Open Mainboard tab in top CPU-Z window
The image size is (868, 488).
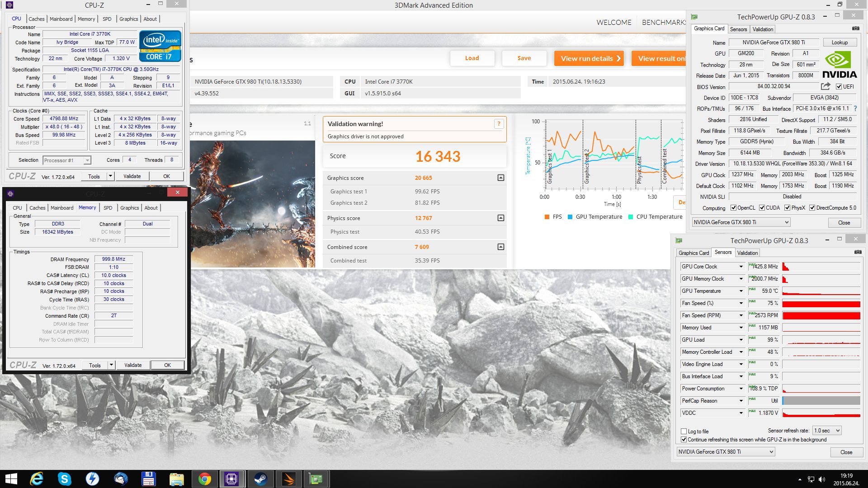pyautogui.click(x=61, y=19)
